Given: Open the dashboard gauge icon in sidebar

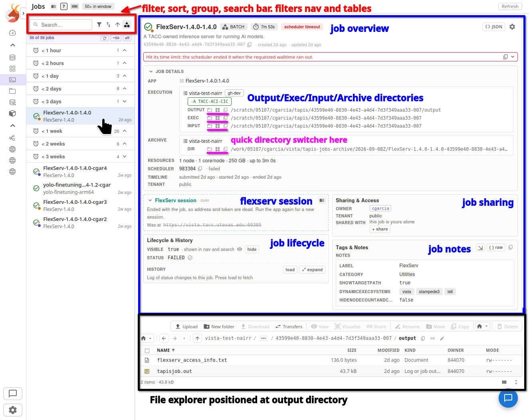Looking at the screenshot, I should 12,33.
